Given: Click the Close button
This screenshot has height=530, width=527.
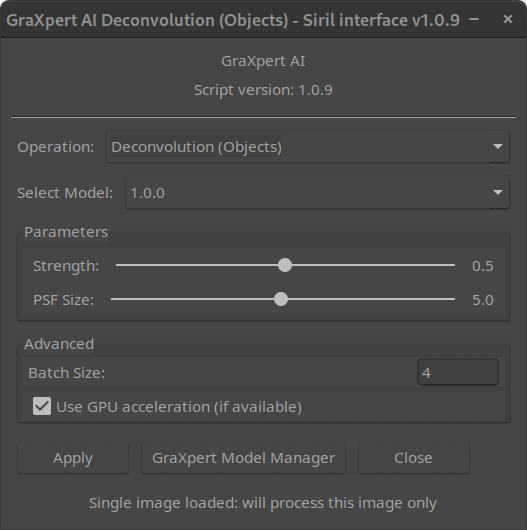Looking at the screenshot, I should [413, 458].
